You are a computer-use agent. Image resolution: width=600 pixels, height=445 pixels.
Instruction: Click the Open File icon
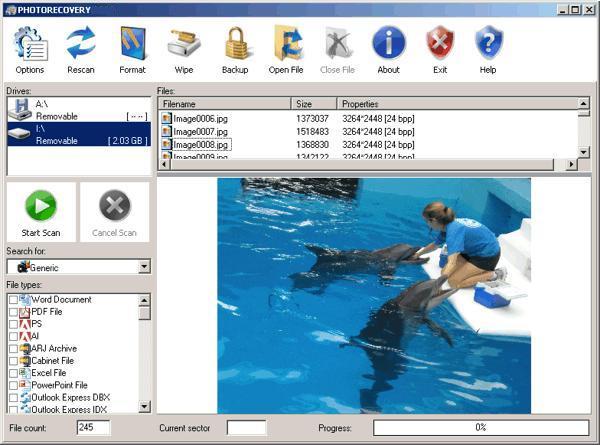286,45
